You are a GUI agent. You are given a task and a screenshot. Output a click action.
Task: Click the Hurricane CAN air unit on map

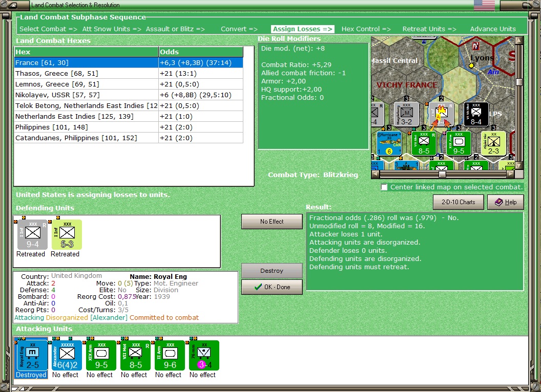(x=389, y=143)
